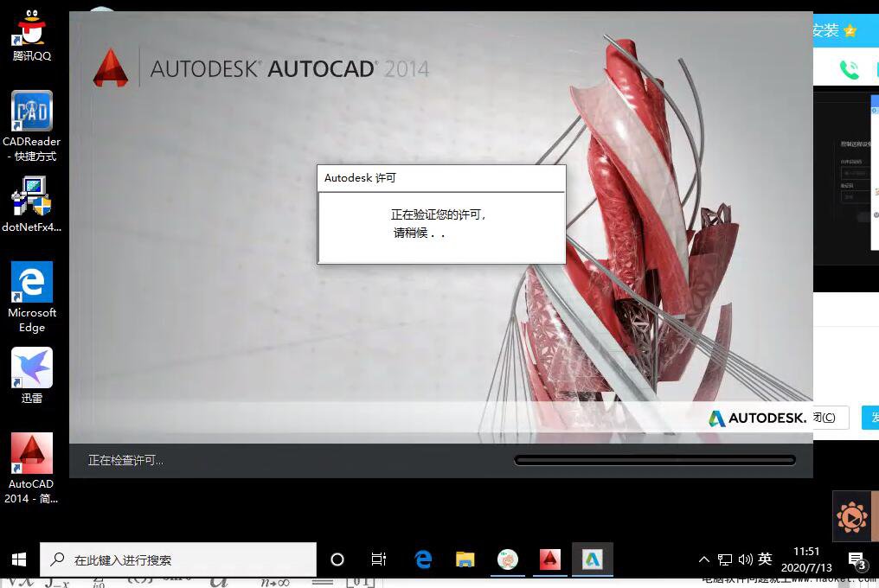879x588 pixels.
Task: Switch the 英 input method indicator
Action: click(765, 559)
